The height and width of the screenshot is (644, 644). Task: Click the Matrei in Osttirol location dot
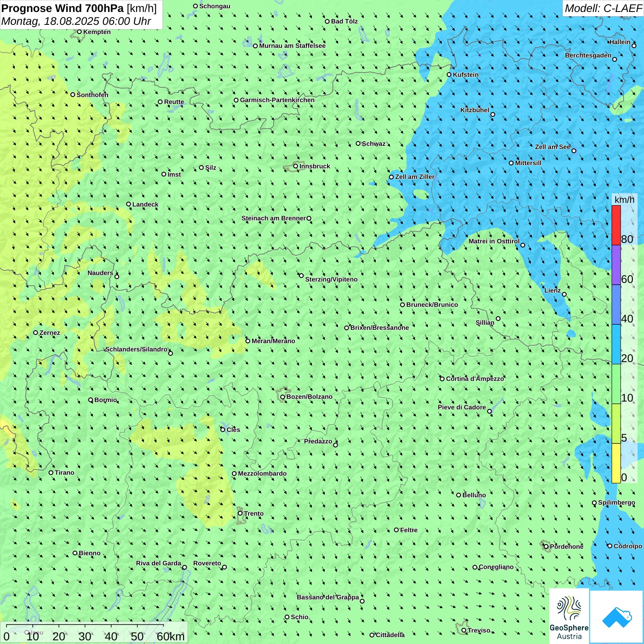(523, 245)
